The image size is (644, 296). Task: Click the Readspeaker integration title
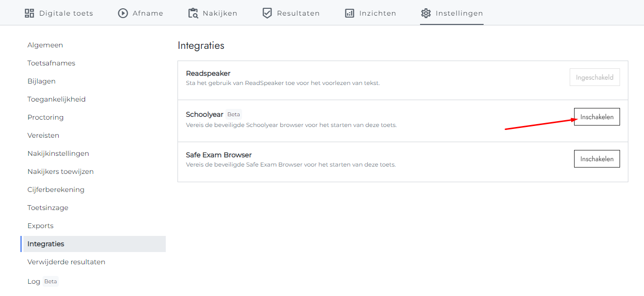[208, 73]
